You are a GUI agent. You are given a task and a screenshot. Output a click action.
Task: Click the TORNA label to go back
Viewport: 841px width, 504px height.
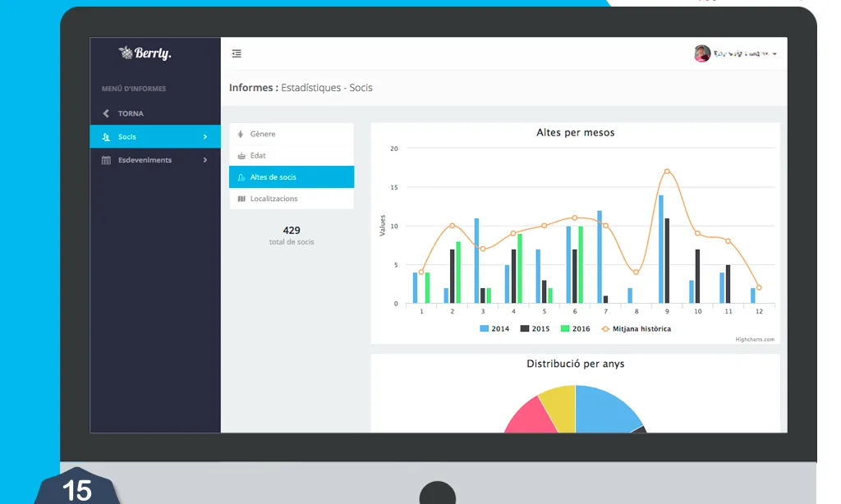tap(131, 113)
